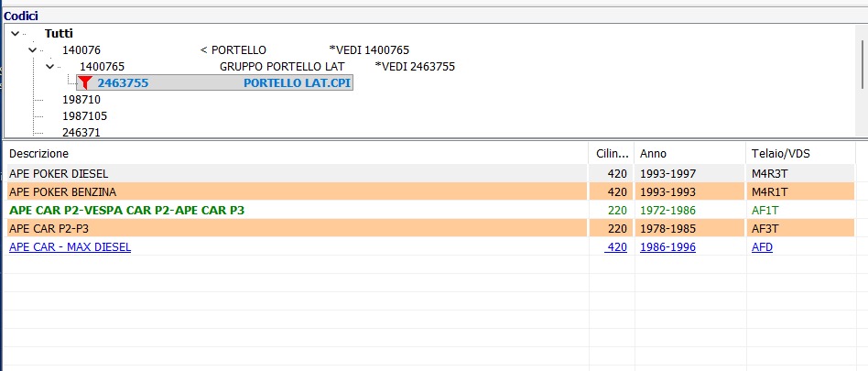This screenshot has width=868, height=371.
Task: Click the AFD frame code link
Action: tap(763, 247)
